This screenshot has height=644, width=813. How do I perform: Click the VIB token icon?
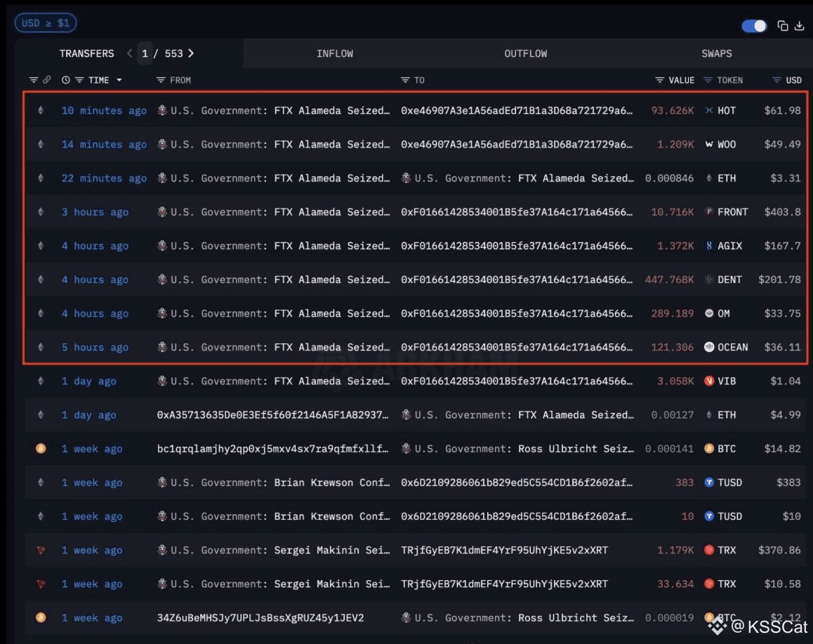(x=709, y=381)
